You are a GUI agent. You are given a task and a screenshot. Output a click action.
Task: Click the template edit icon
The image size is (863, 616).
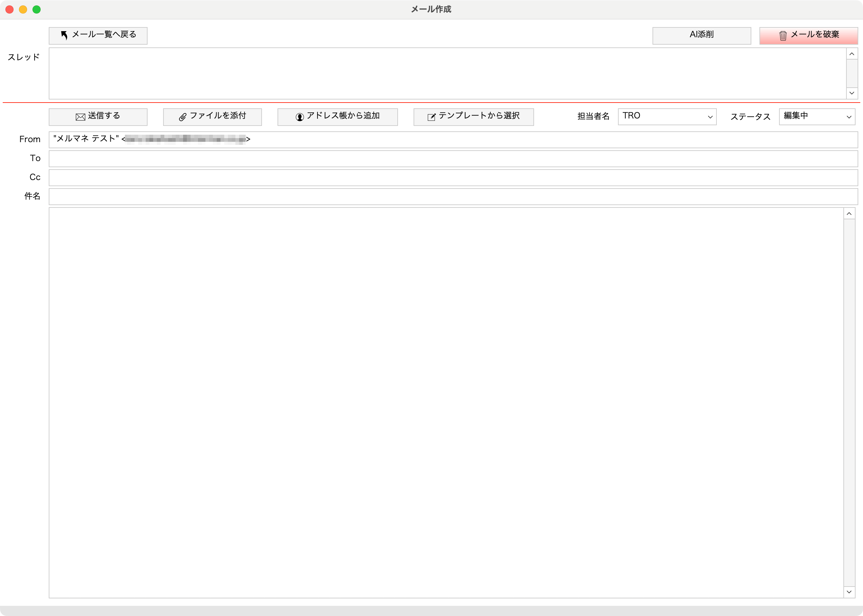pos(431,117)
